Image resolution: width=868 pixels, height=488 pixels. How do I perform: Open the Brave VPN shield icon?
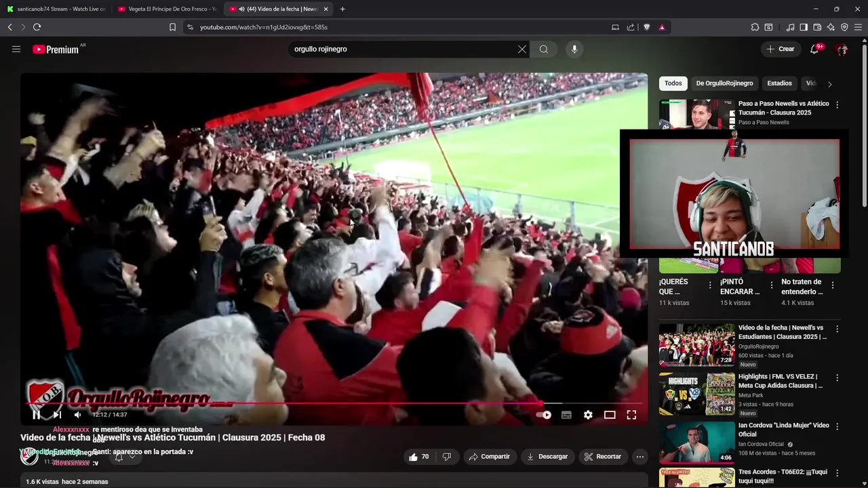click(844, 27)
